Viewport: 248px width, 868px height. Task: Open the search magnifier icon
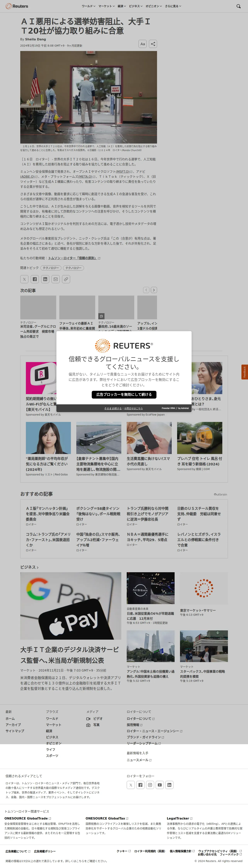239,6
